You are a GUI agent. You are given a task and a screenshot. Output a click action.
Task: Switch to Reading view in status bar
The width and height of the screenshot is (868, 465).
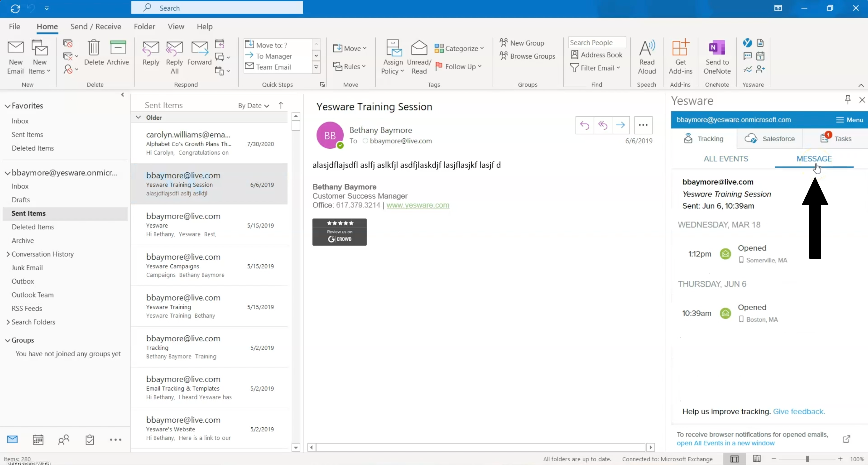coord(757,458)
